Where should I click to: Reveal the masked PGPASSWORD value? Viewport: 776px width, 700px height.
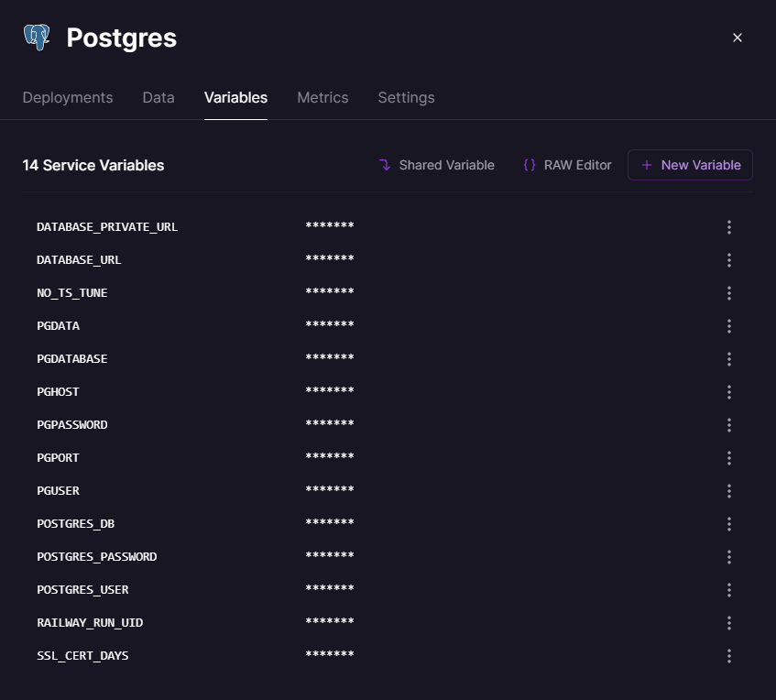pyautogui.click(x=330, y=424)
